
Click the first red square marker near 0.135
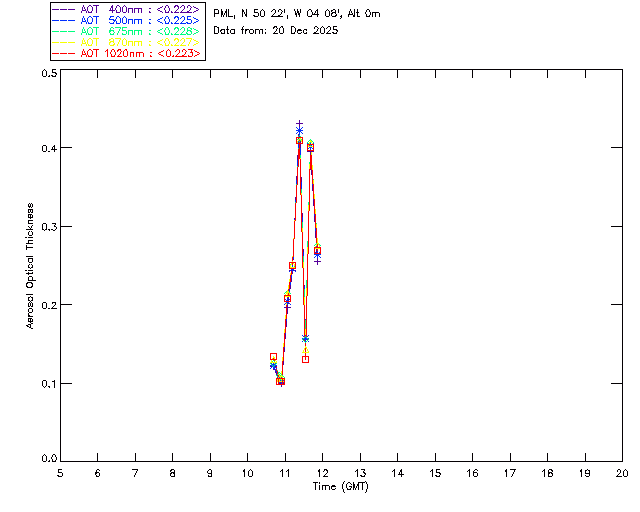pyautogui.click(x=273, y=356)
